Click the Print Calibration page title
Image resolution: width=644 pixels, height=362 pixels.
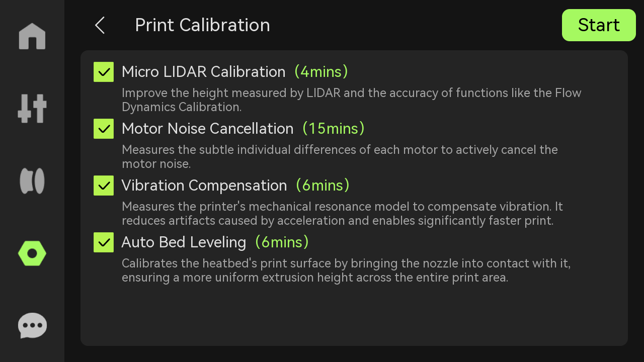[202, 25]
